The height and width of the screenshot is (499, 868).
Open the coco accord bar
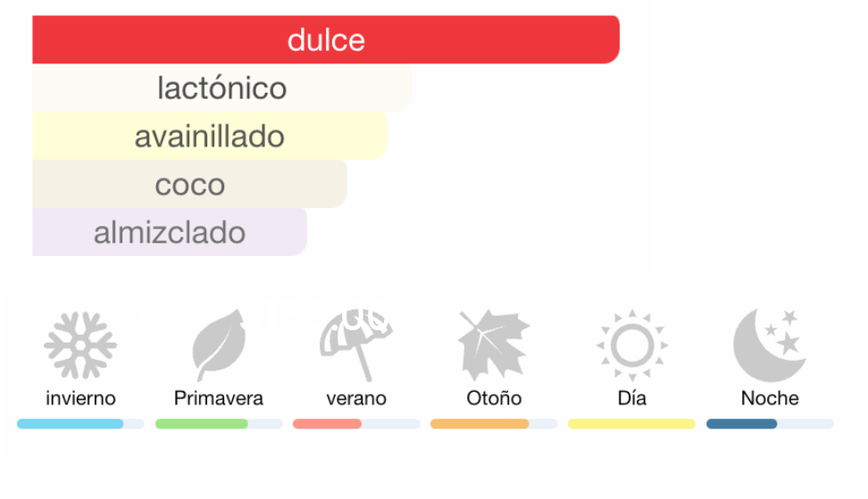[189, 185]
